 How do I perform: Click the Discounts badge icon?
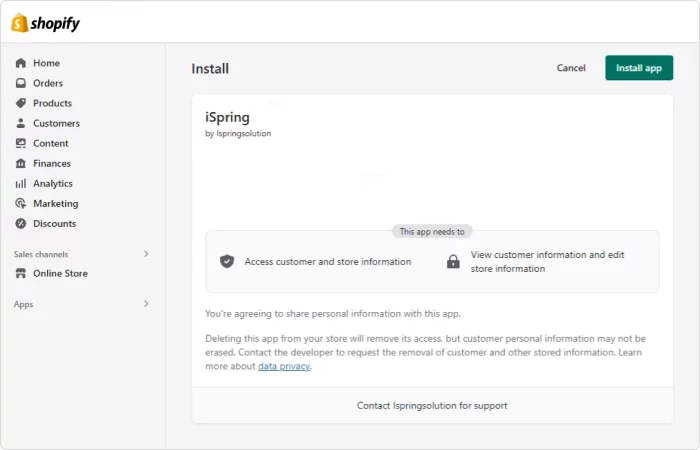(x=21, y=223)
